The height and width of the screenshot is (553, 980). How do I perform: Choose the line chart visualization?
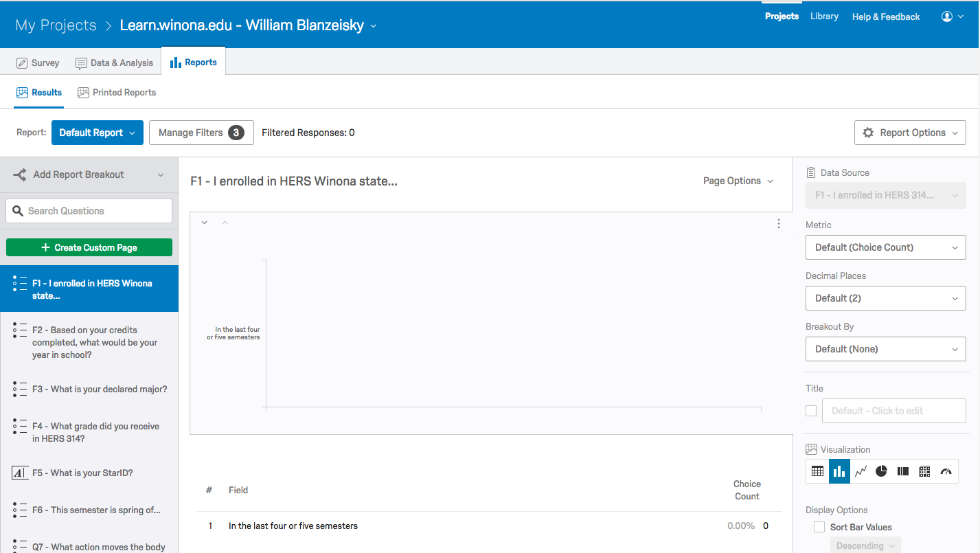(x=861, y=471)
